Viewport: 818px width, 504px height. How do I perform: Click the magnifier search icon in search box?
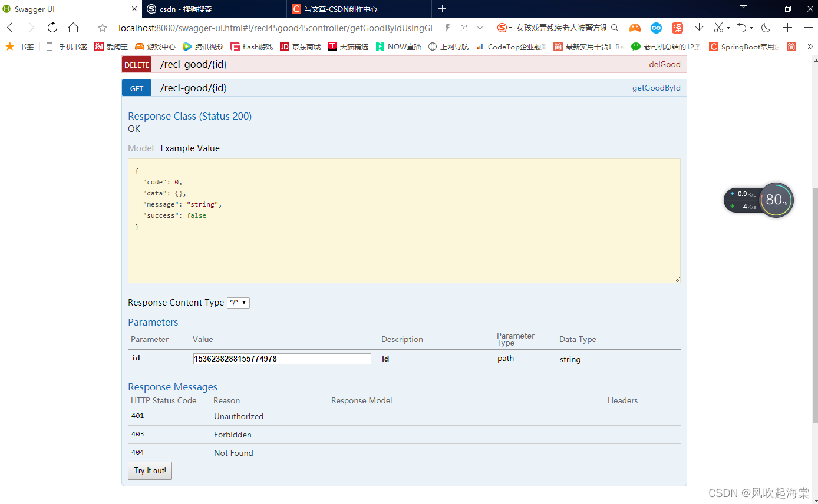click(x=615, y=28)
